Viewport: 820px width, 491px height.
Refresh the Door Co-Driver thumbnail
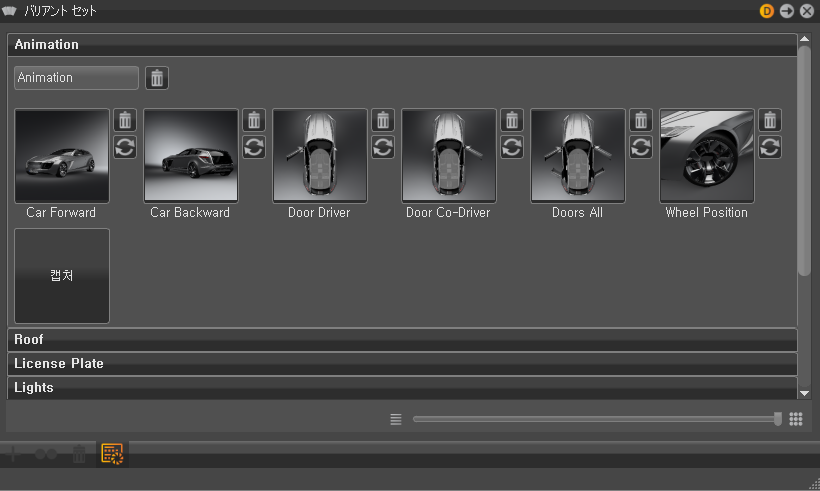click(512, 147)
